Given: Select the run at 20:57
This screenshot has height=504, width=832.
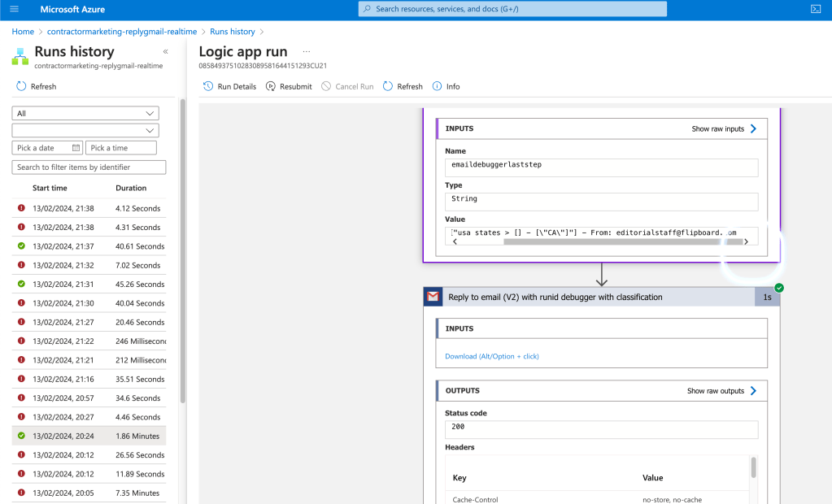Looking at the screenshot, I should 89,398.
